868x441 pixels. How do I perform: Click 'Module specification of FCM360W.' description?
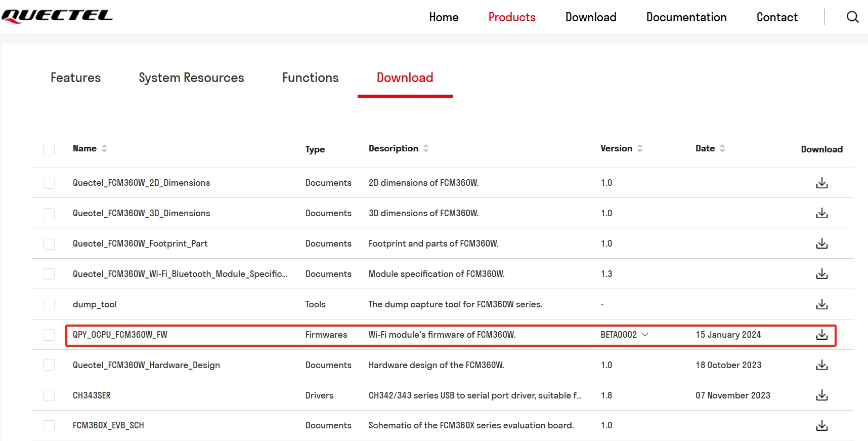[x=437, y=274]
